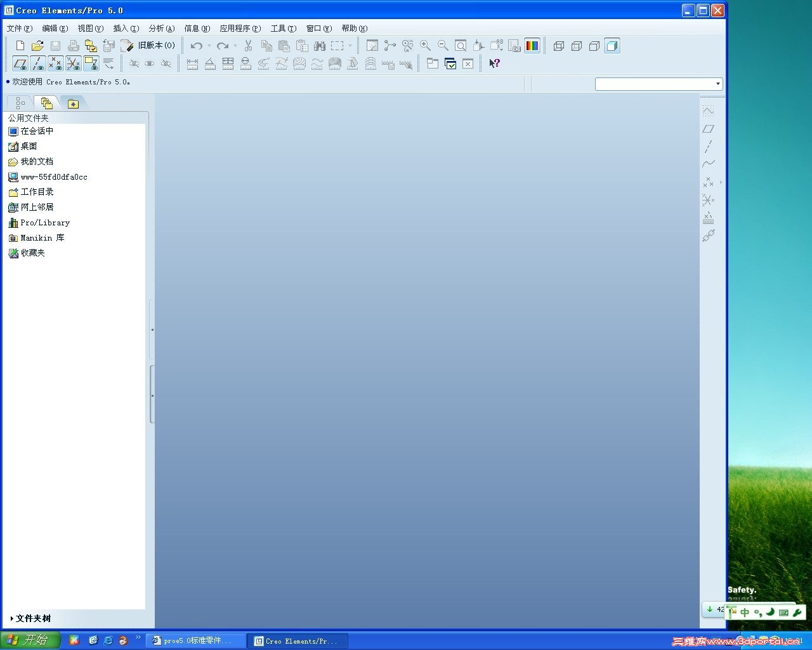Expand the 文件夹树 folder tree section
The width and height of the screenshot is (812, 650).
[30, 618]
